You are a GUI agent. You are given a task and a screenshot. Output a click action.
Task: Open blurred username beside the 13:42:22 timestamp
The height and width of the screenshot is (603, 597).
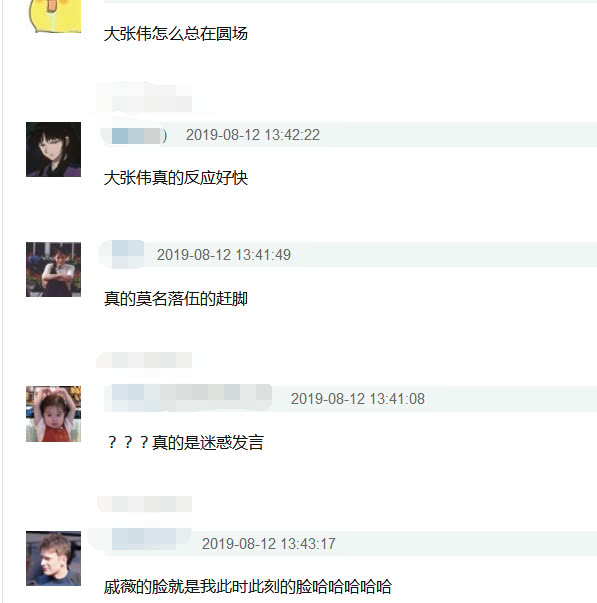136,136
